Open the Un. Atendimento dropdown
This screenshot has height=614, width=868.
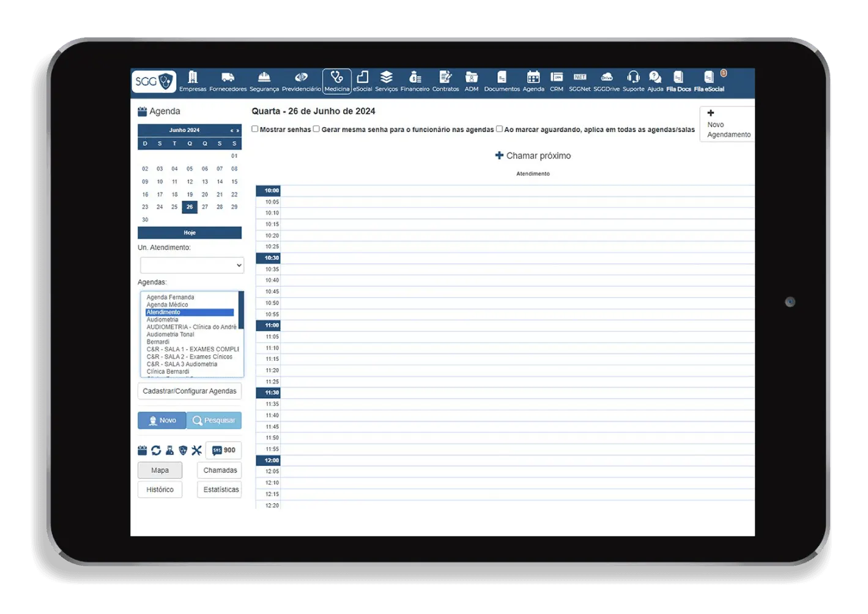(x=192, y=265)
